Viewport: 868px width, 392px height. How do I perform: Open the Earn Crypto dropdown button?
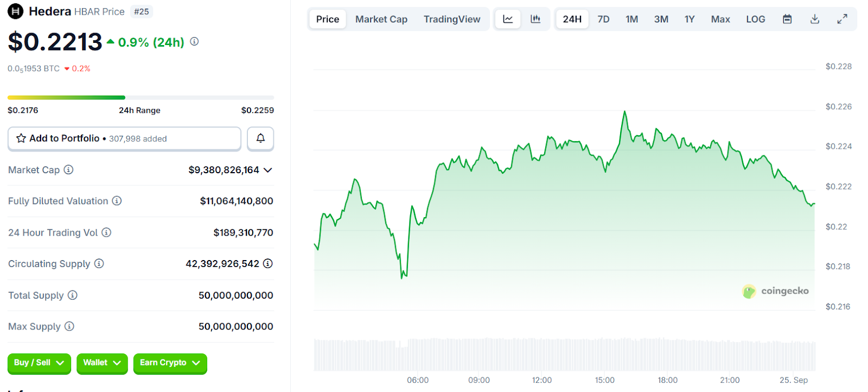pyautogui.click(x=170, y=363)
